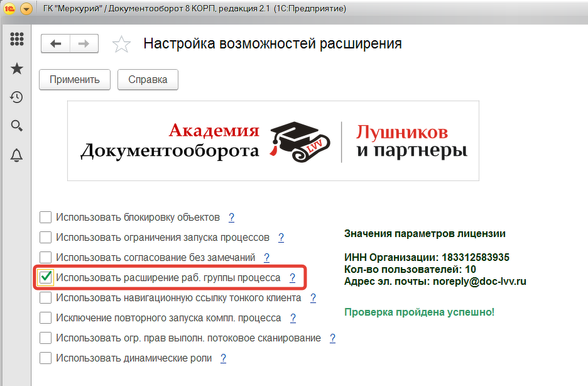
Task: Open the sections grid menu icon
Action: tap(17, 39)
